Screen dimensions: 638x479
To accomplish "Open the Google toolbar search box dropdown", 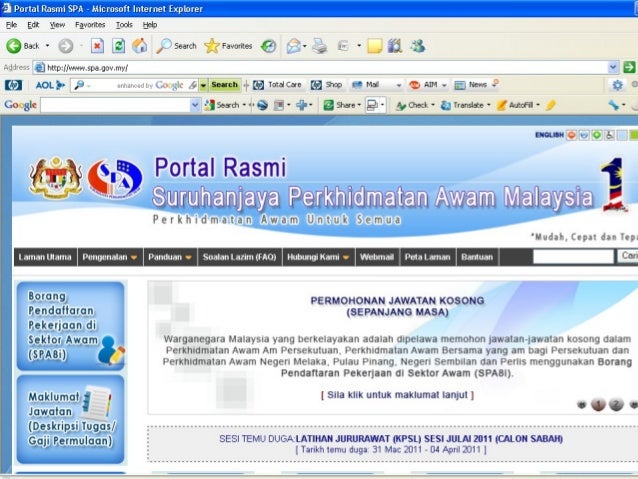I will point(195,105).
